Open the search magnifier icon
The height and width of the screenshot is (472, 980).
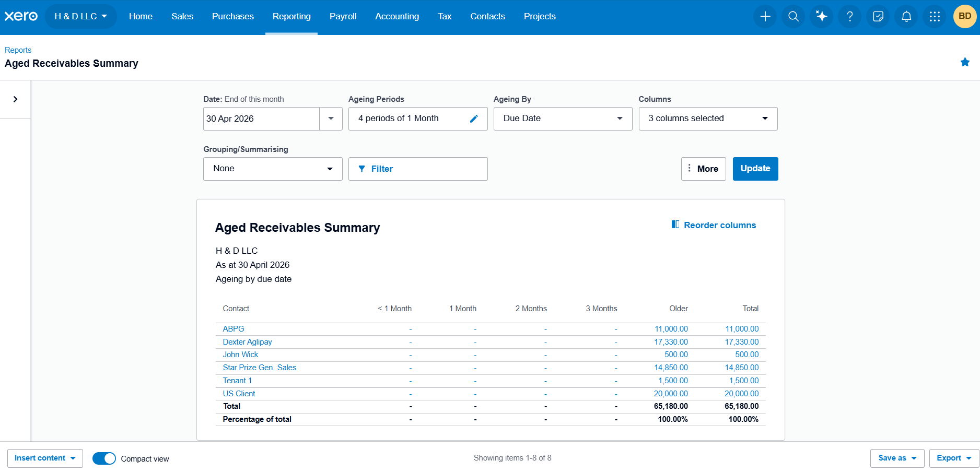point(794,17)
